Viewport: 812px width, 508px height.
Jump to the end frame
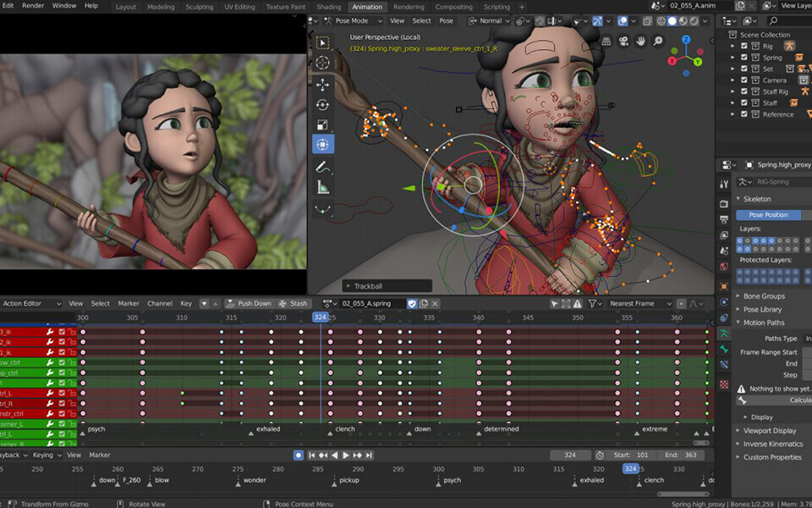369,456
